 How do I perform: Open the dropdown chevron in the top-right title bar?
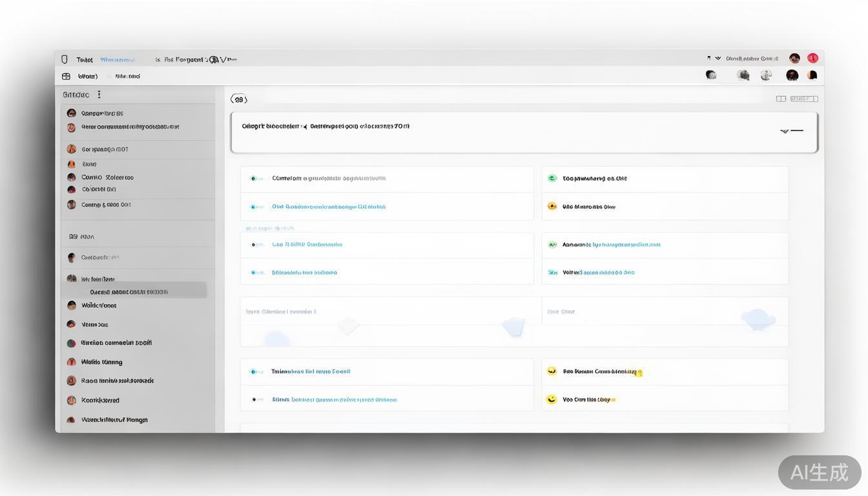[718, 59]
